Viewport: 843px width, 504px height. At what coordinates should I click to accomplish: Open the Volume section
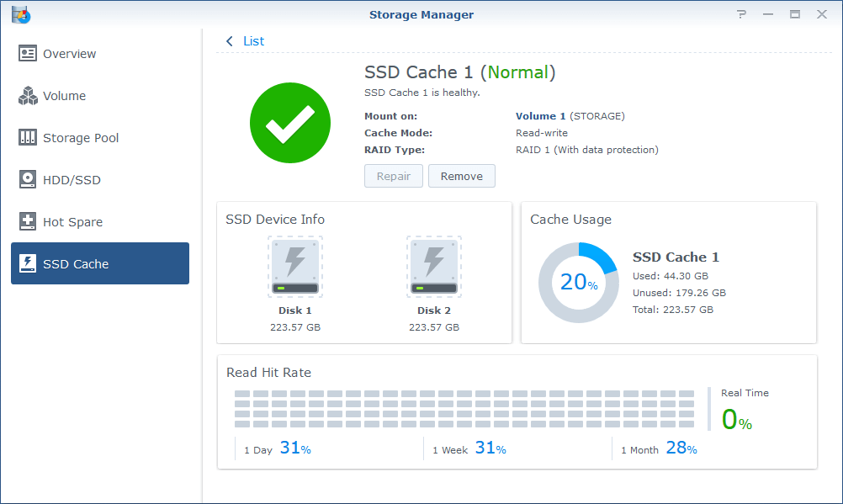(x=100, y=96)
